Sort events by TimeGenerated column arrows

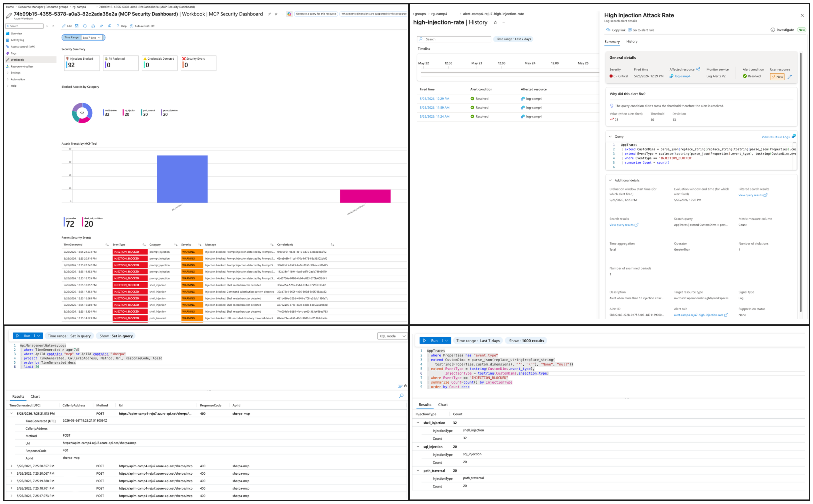tap(107, 245)
